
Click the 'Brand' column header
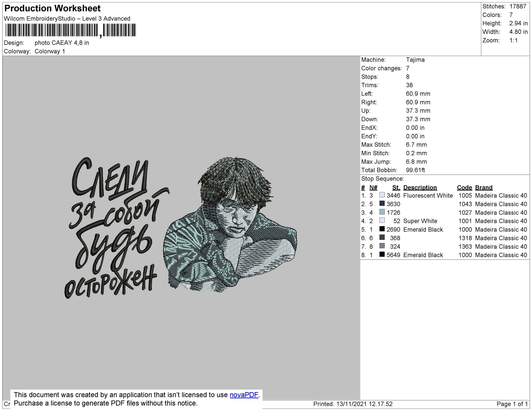coord(484,187)
